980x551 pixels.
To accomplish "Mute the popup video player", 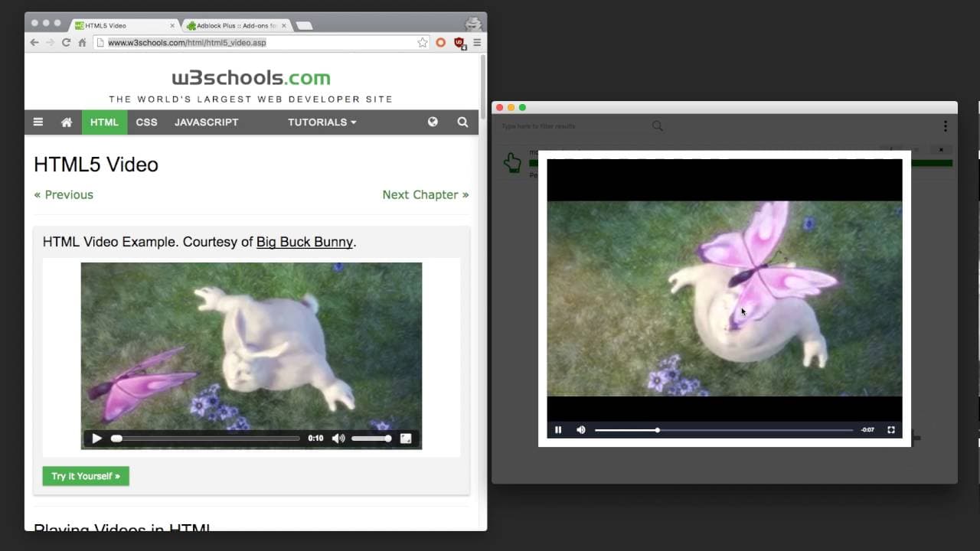I will 581,430.
